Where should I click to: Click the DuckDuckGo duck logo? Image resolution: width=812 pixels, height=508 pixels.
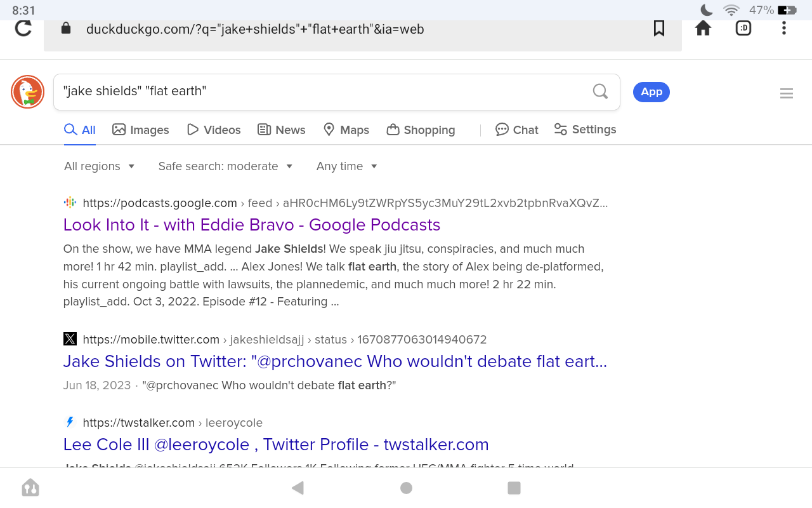pyautogui.click(x=27, y=91)
